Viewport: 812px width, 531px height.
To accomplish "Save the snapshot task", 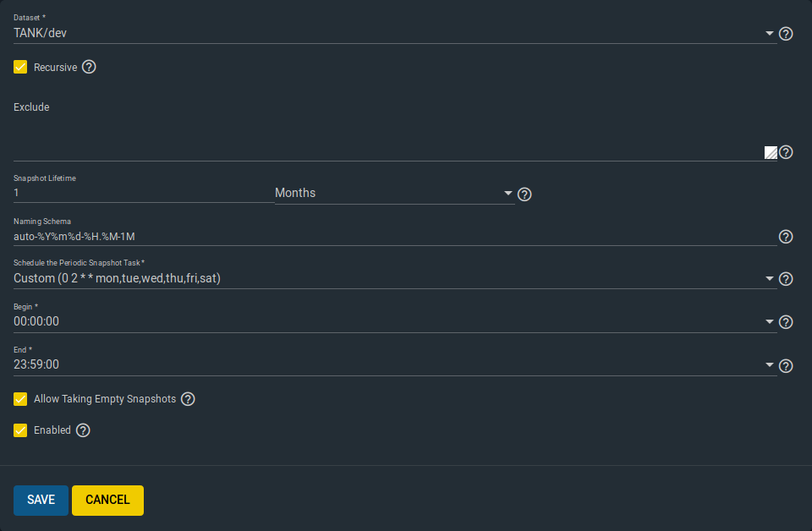I will (41, 500).
